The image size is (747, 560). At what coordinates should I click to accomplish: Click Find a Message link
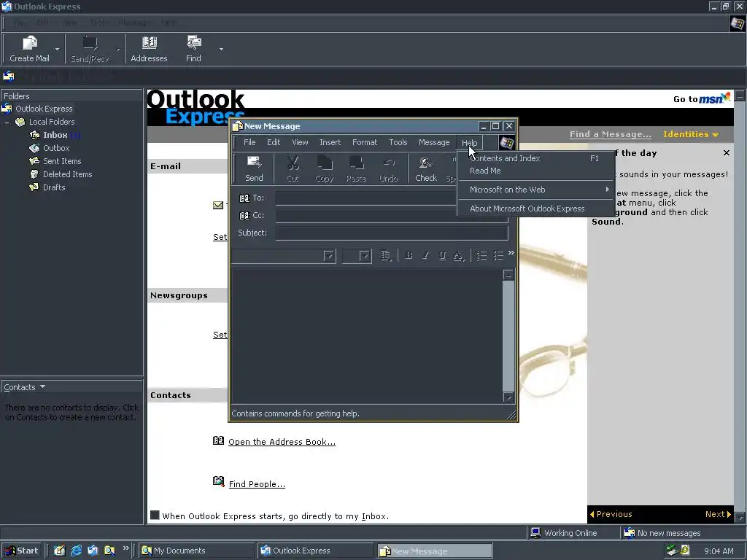pos(611,134)
